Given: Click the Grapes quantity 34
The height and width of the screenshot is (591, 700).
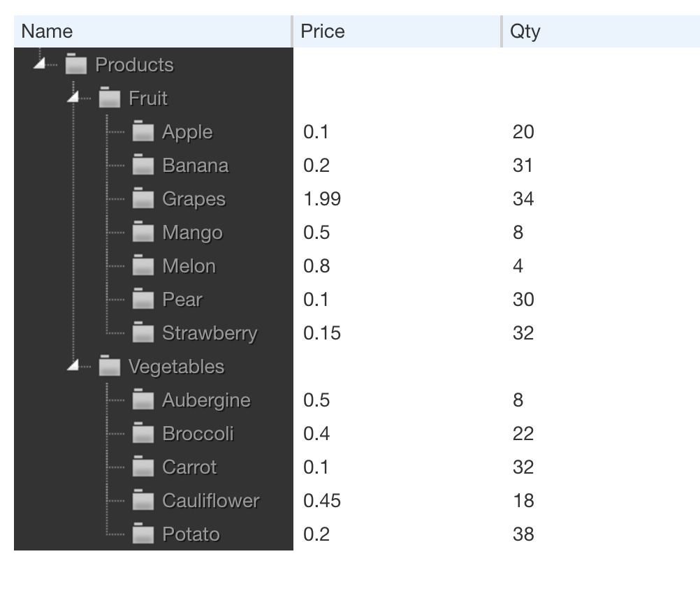Looking at the screenshot, I should (x=523, y=199).
